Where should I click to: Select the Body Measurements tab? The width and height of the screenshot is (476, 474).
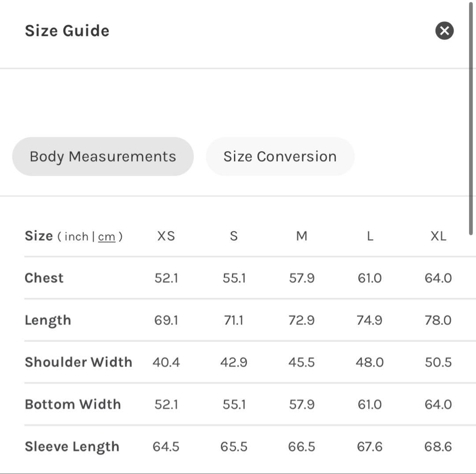tap(103, 156)
